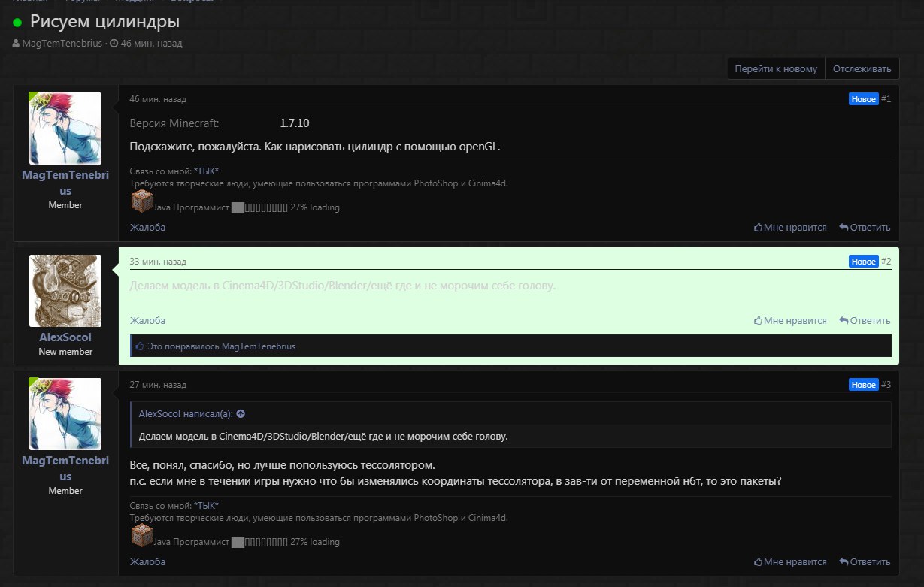924x587 pixels.
Task: Open the thread author link under the title
Action: tap(62, 43)
